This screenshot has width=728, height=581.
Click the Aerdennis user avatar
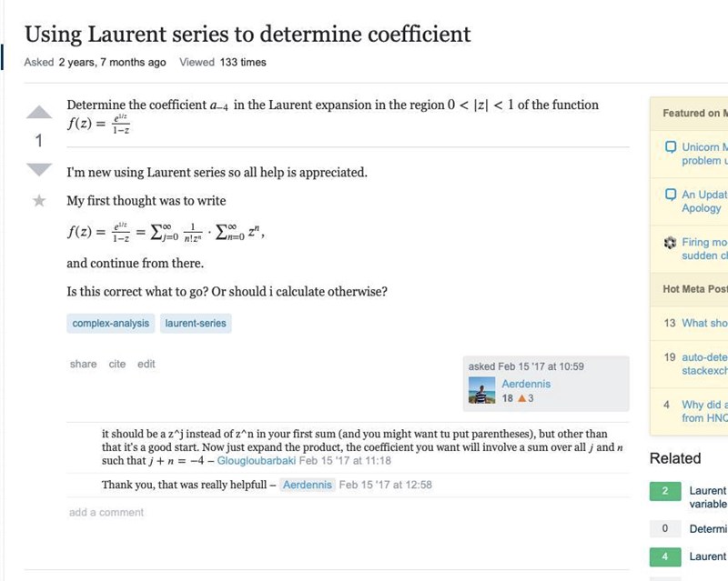point(480,391)
